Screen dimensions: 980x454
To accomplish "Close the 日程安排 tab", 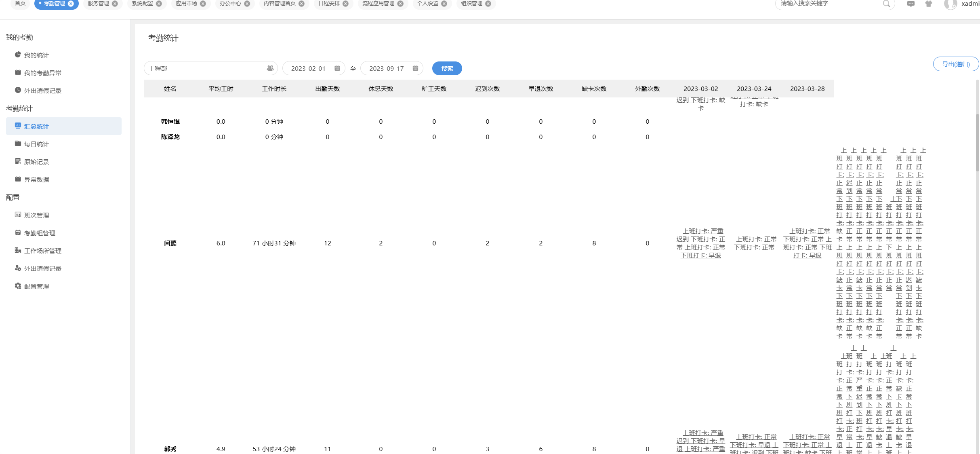I will click(346, 4).
